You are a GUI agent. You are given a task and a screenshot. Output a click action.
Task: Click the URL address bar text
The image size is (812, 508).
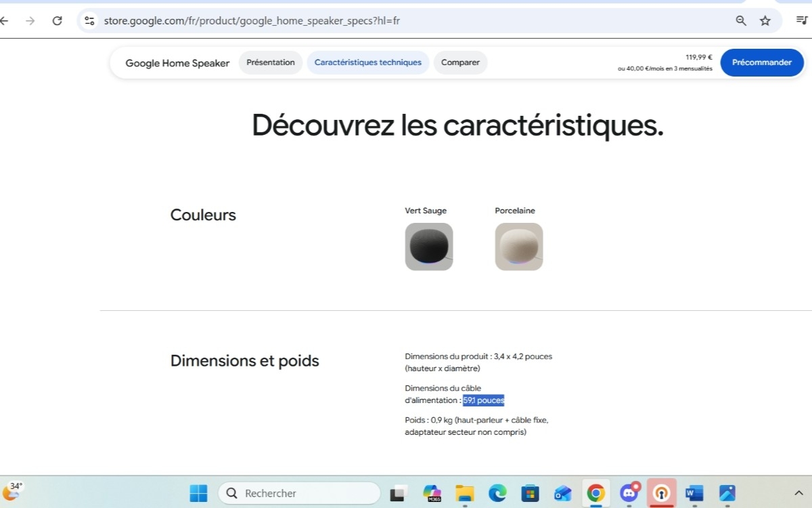(x=252, y=21)
